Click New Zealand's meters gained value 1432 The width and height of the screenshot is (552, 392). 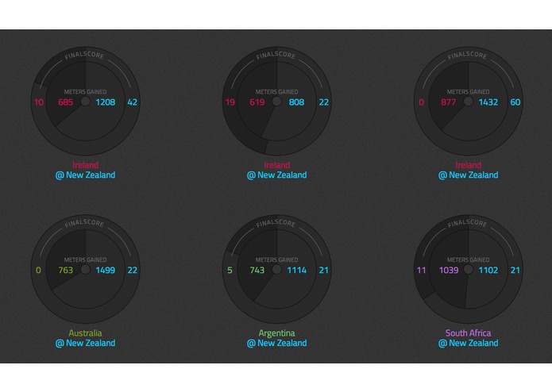coord(488,102)
